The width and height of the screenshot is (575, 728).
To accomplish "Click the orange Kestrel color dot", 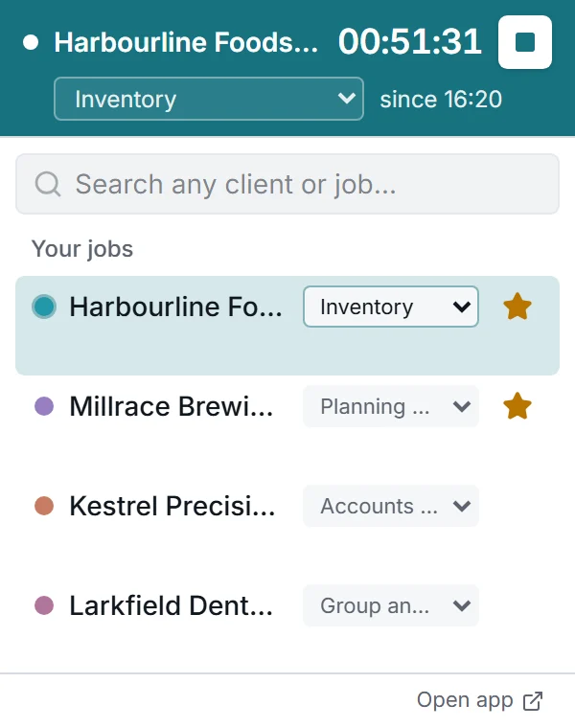I will (44, 506).
